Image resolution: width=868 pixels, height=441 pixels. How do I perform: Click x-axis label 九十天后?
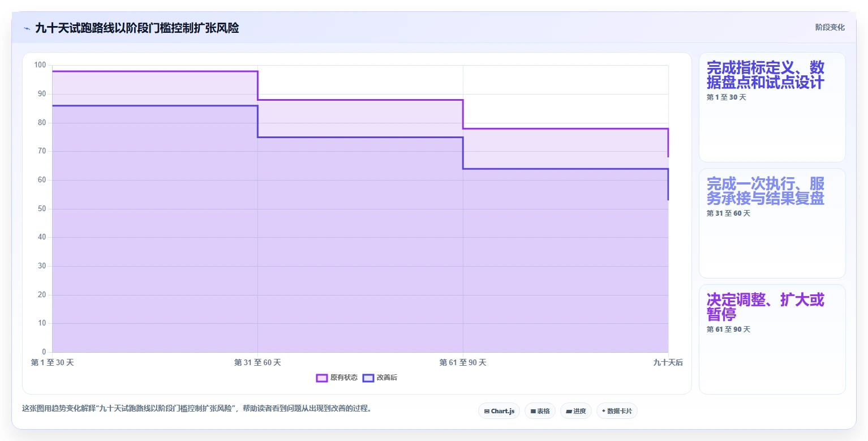(x=668, y=362)
